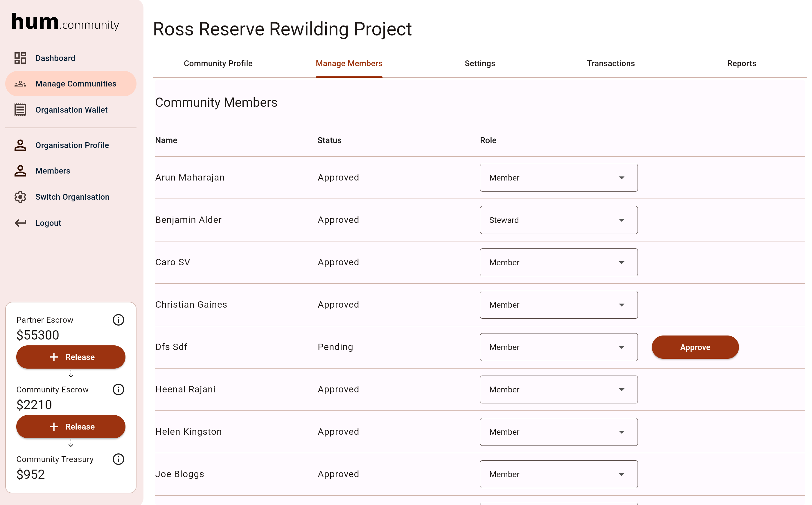Show Community Treasury info icon
The width and height of the screenshot is (812, 505).
pyautogui.click(x=118, y=459)
